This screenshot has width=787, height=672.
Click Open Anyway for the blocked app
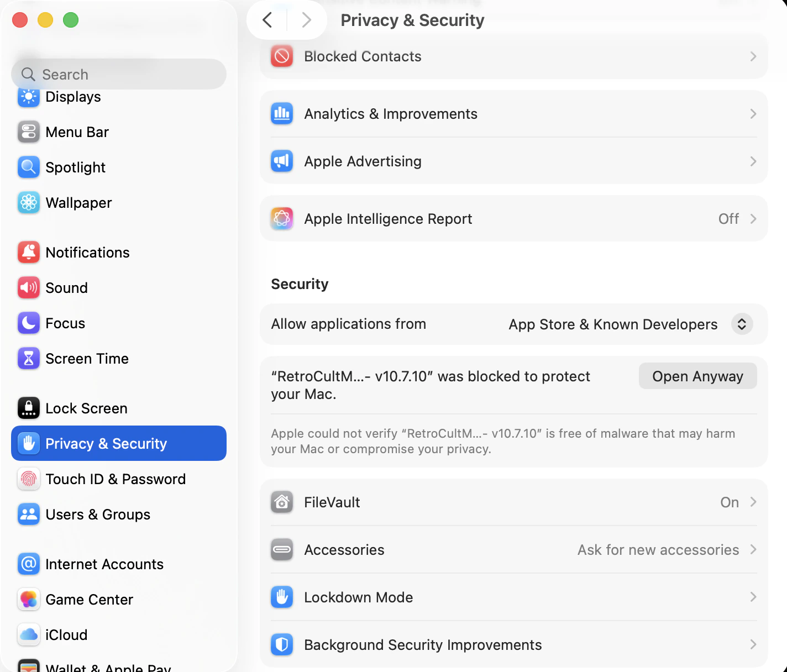(x=697, y=376)
